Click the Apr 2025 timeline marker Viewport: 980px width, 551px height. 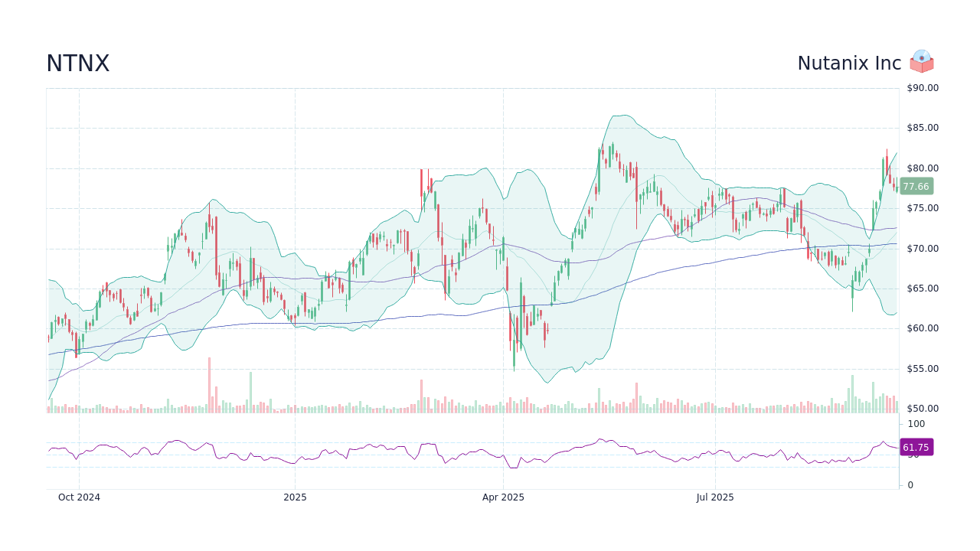tap(503, 497)
